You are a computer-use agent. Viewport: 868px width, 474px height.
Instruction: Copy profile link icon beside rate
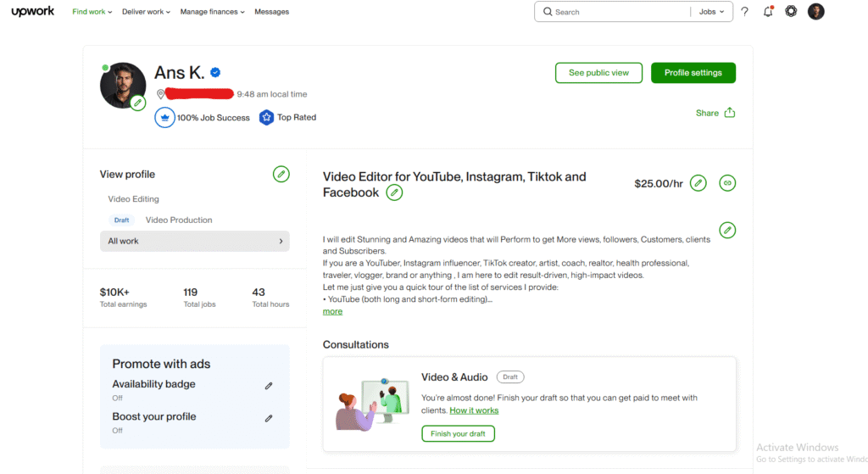[727, 183]
